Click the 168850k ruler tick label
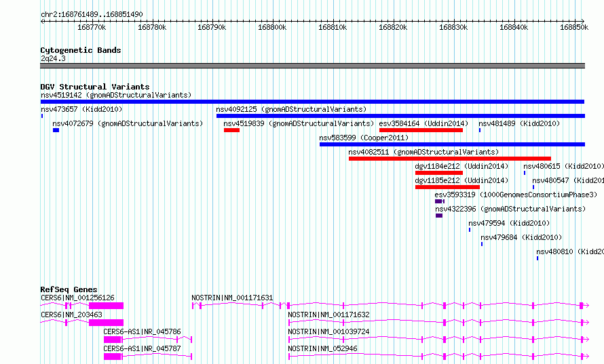The height and width of the screenshot is (364, 604). [574, 27]
